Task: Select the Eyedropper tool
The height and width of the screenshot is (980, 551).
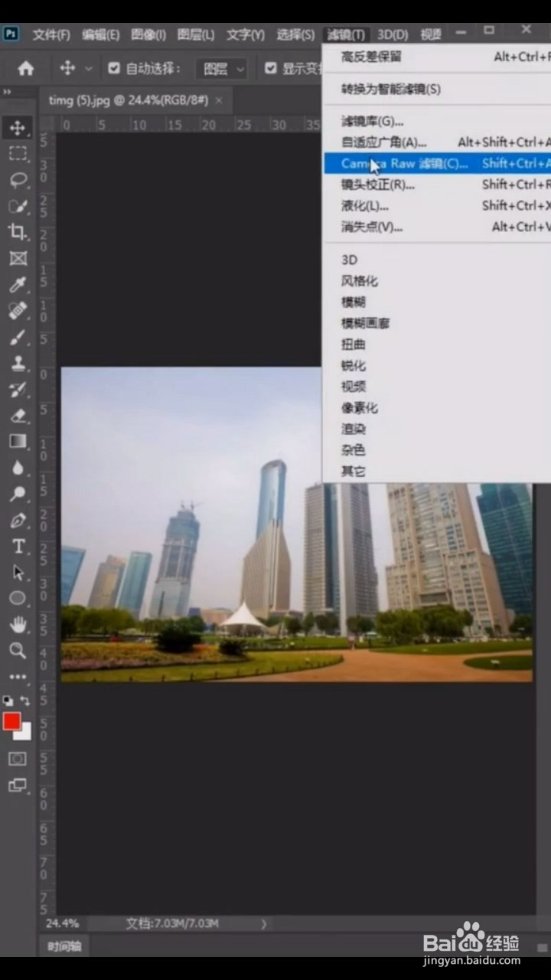Action: tap(18, 284)
